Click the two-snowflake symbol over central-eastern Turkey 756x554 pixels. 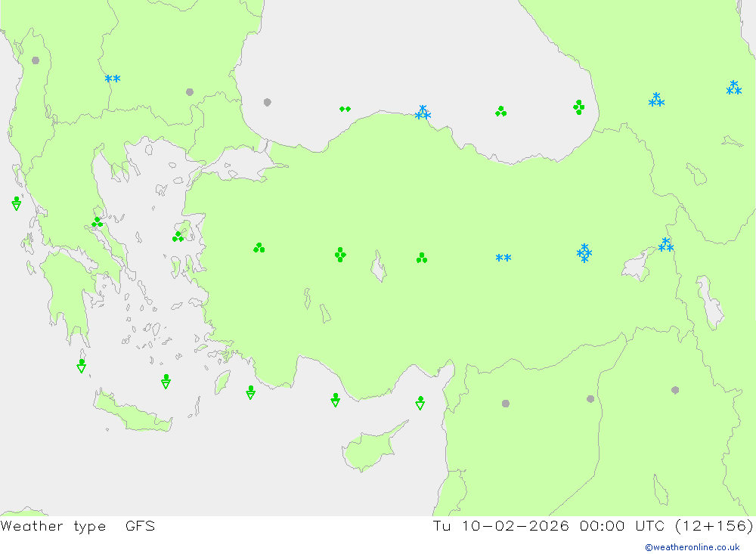point(503,258)
